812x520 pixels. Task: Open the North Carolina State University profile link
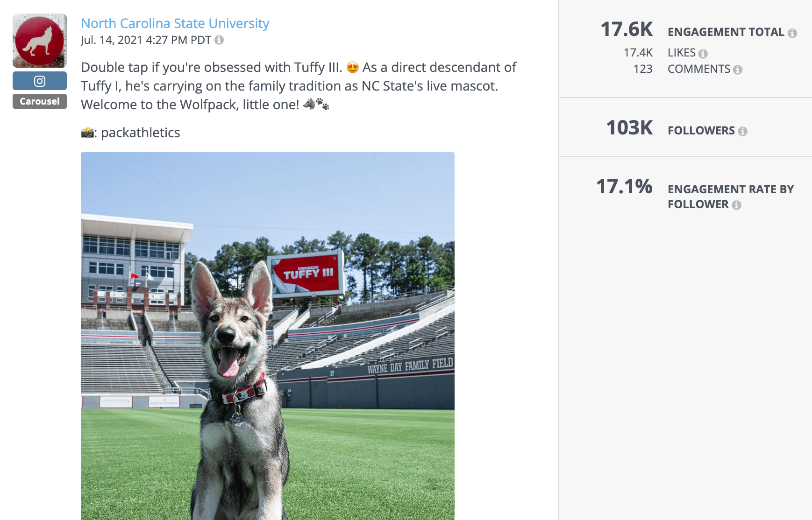coord(175,23)
